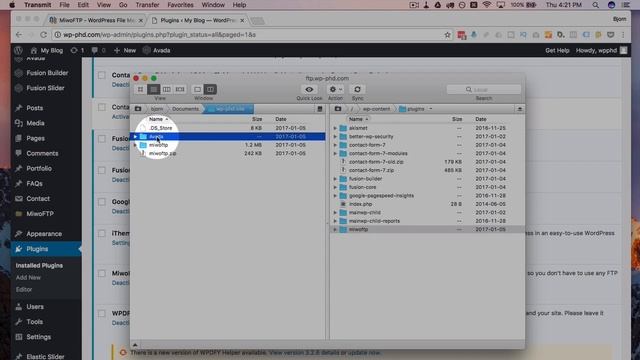Select dual-pane window layout in Transmit
Viewport: 640px width, 360px height.
[210, 89]
